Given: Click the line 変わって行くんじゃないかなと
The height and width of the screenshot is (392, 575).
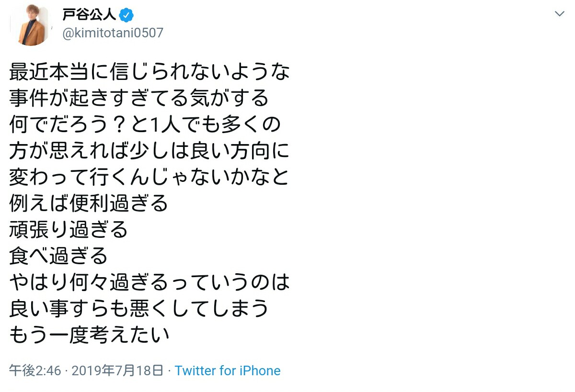Looking at the screenshot, I should click(149, 178).
